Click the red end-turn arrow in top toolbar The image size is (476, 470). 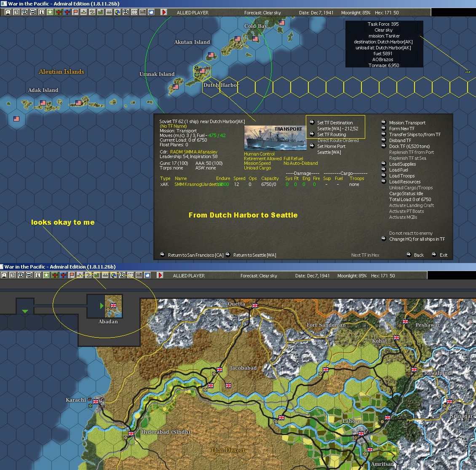(x=163, y=12)
